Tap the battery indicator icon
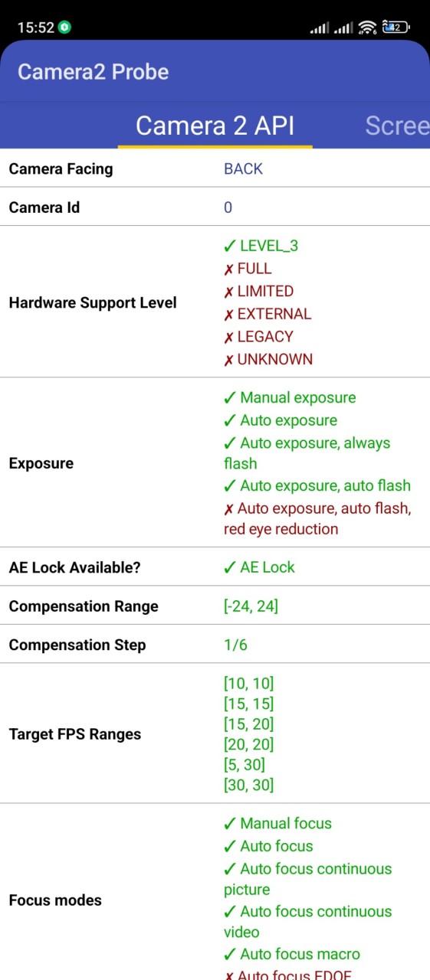The width and height of the screenshot is (430, 980). (395, 28)
